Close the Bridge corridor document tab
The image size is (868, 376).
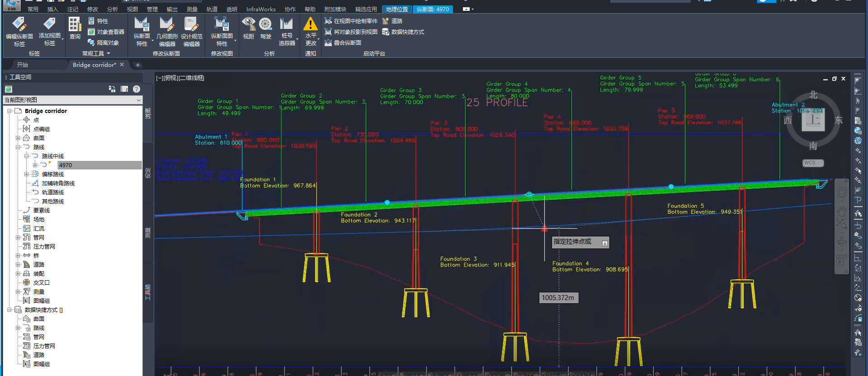(x=122, y=65)
